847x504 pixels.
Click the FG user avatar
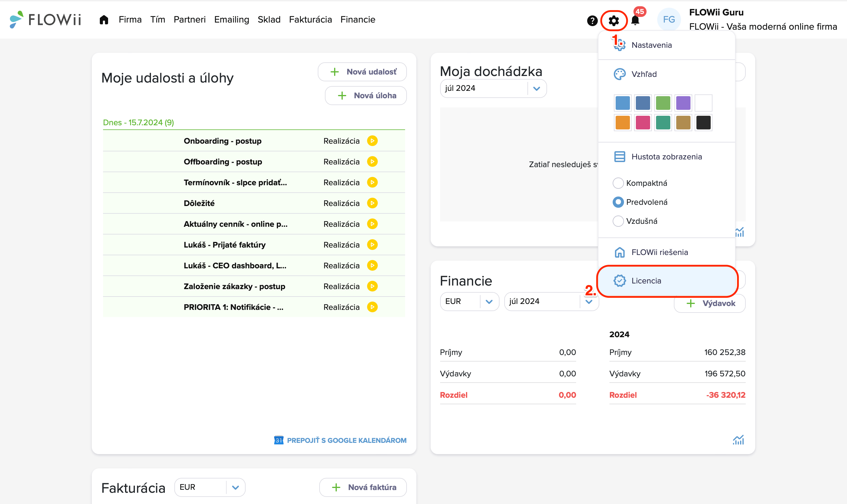tap(669, 20)
